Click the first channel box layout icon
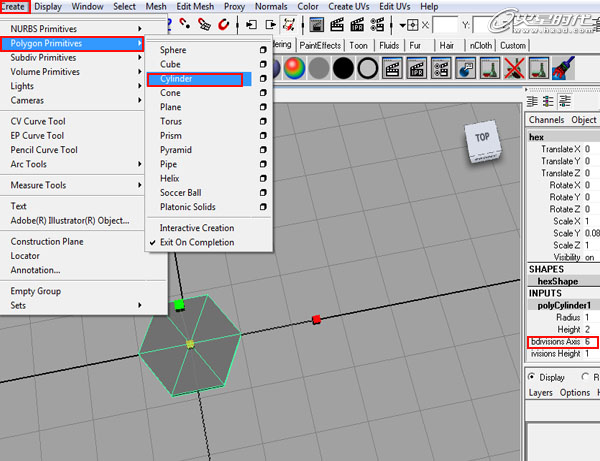 [532, 101]
